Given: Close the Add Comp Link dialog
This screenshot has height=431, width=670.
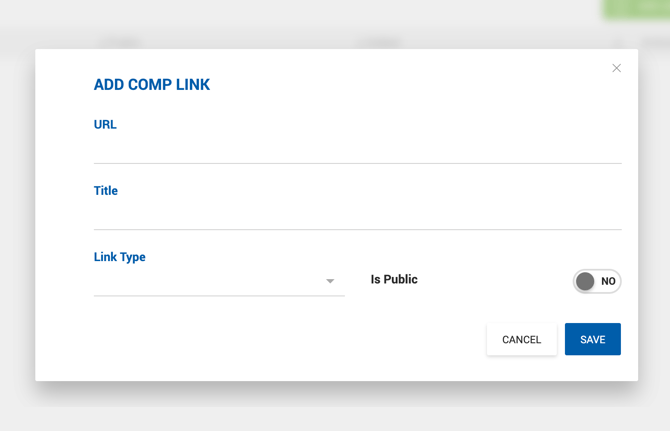Looking at the screenshot, I should click(616, 68).
